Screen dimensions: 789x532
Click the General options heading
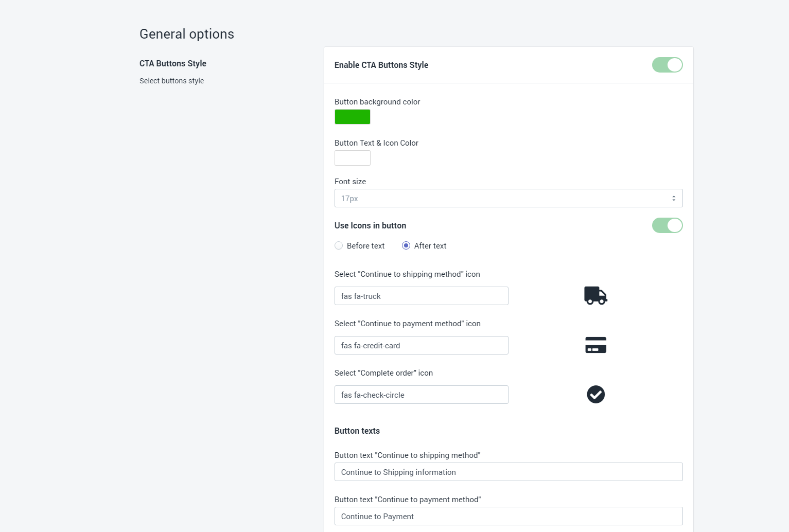187,34
